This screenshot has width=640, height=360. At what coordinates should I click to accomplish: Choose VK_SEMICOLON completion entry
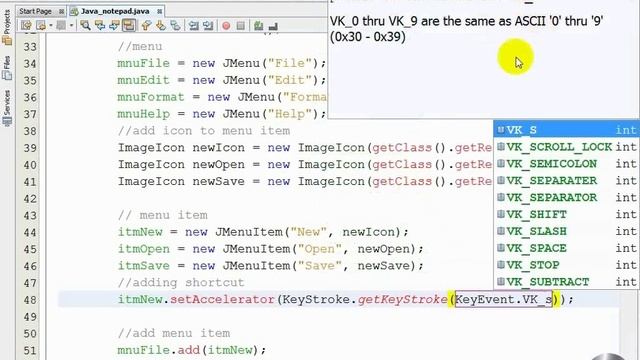coord(567,164)
